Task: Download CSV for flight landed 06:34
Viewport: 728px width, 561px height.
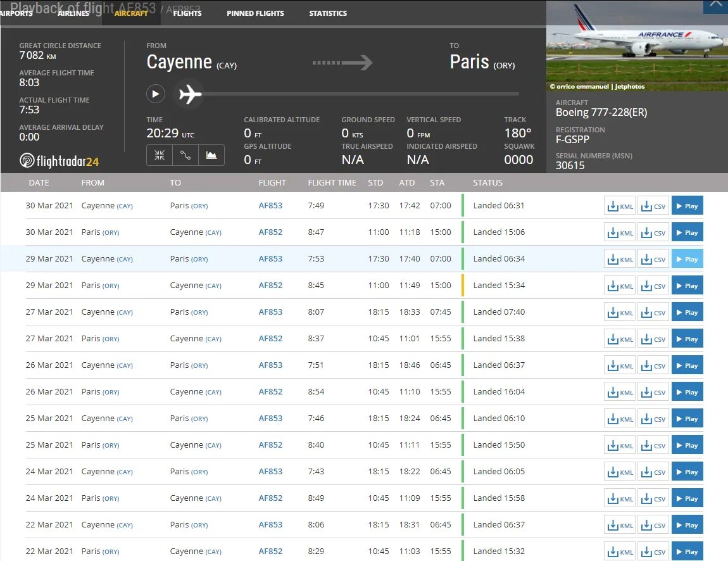Action: coord(653,259)
